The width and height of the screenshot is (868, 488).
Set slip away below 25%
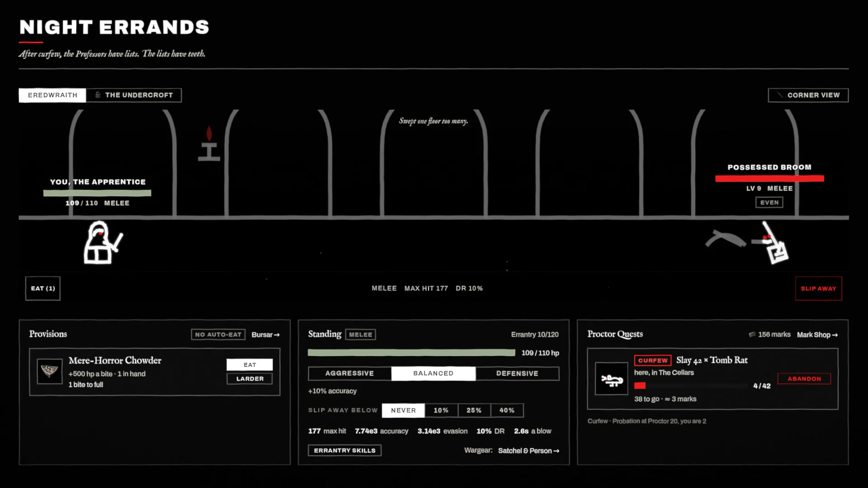pos(474,410)
